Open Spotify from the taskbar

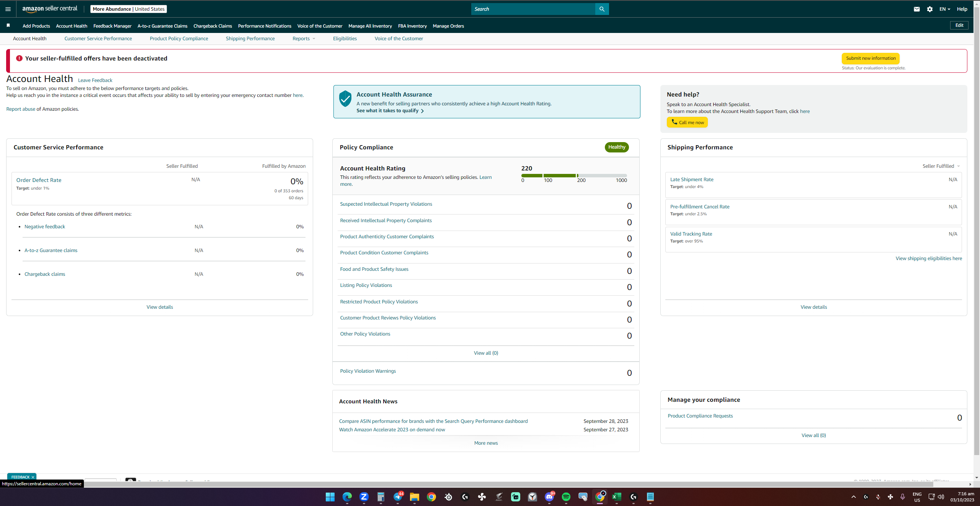[566, 497]
